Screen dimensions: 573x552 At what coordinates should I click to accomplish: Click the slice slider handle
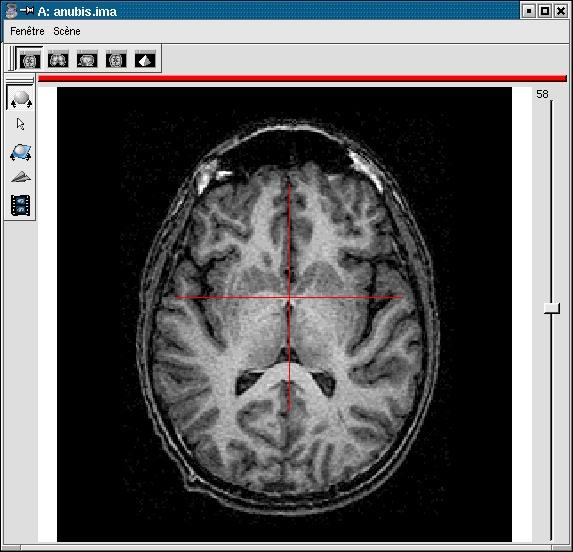point(551,308)
